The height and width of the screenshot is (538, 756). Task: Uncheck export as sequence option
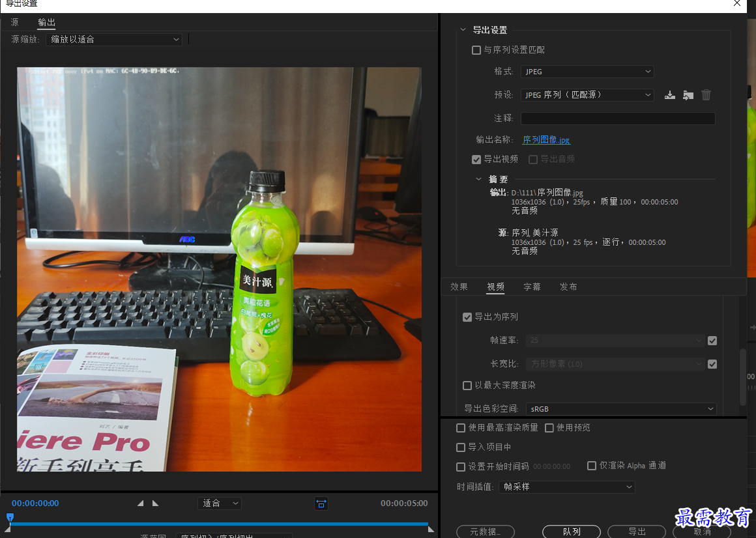point(467,317)
